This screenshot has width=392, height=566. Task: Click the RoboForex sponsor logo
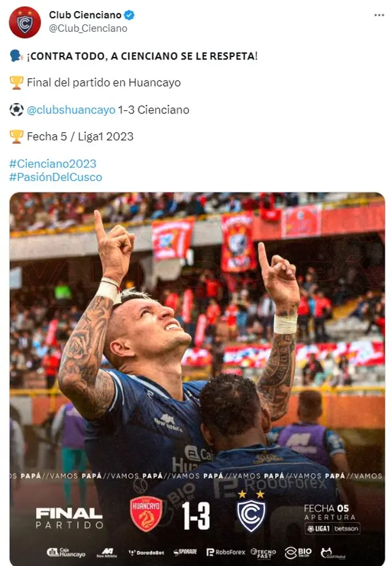(x=226, y=552)
